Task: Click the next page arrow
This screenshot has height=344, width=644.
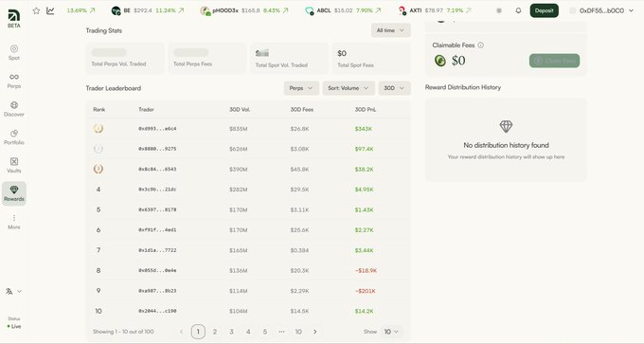Action: (315, 332)
